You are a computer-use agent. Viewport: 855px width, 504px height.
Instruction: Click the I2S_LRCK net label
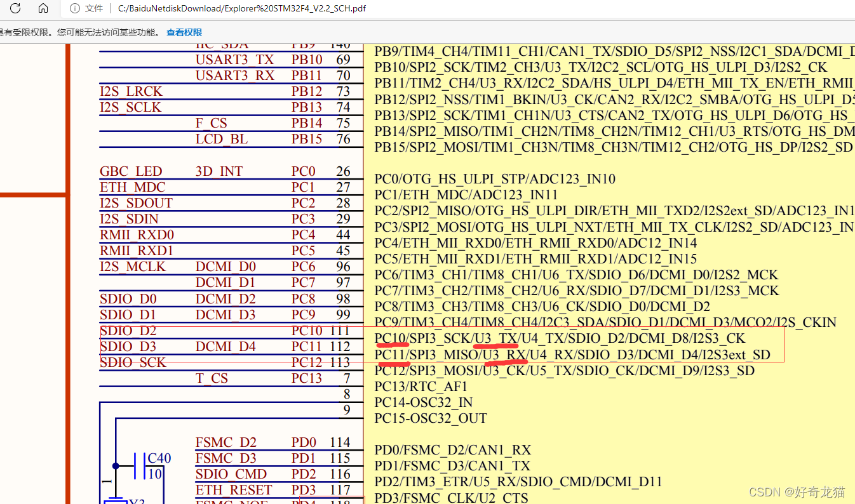click(131, 91)
